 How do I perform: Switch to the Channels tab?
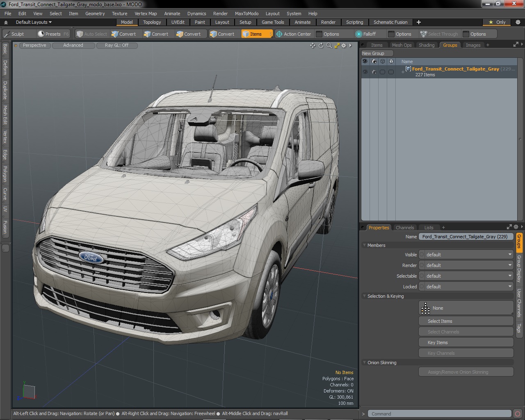[x=405, y=228]
